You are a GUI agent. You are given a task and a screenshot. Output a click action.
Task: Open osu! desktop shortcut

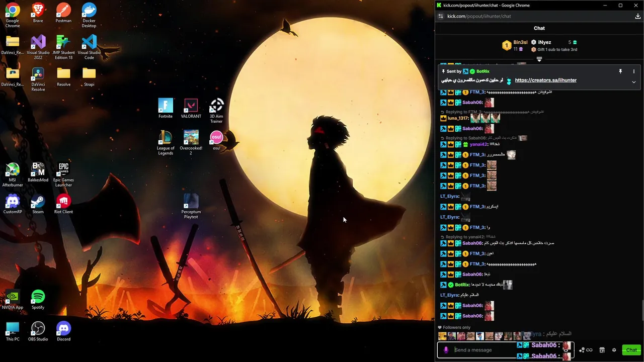[x=216, y=141]
